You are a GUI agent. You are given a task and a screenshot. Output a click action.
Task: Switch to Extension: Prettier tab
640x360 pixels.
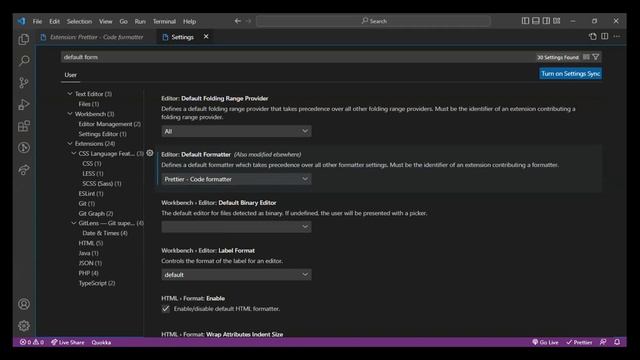click(x=96, y=37)
